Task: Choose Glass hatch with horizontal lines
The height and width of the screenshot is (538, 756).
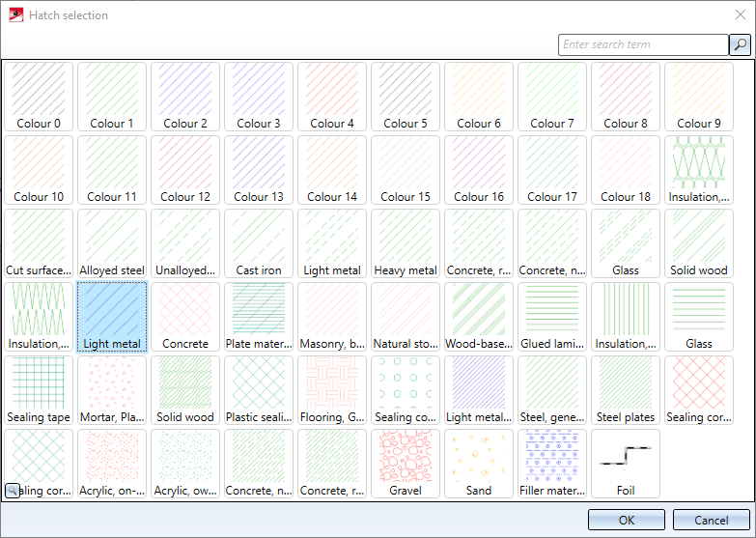Action: (699, 317)
